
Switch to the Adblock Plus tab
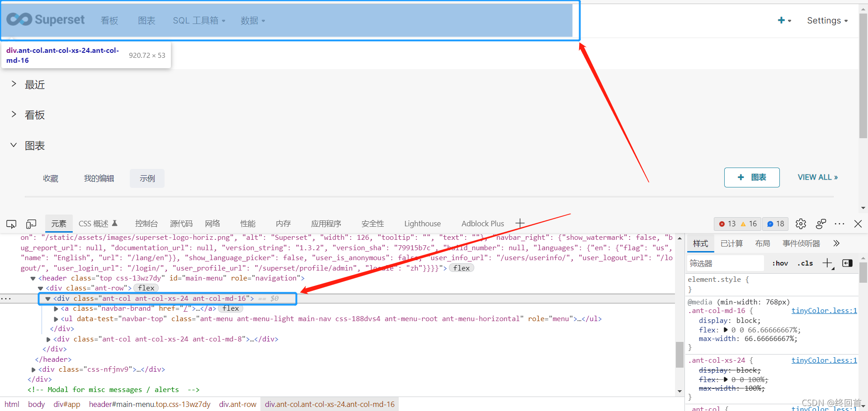(x=482, y=224)
